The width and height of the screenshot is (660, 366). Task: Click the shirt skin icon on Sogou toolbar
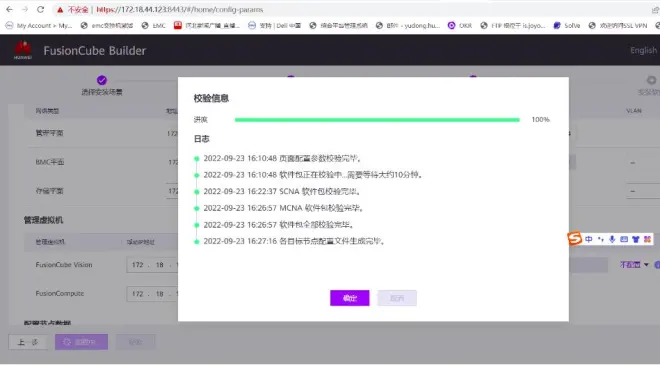point(636,239)
